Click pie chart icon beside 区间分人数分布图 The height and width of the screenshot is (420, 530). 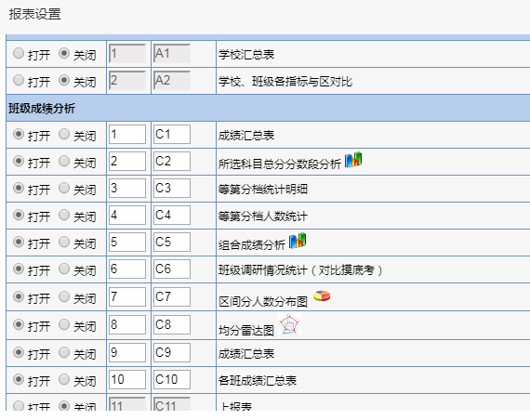pos(322,295)
